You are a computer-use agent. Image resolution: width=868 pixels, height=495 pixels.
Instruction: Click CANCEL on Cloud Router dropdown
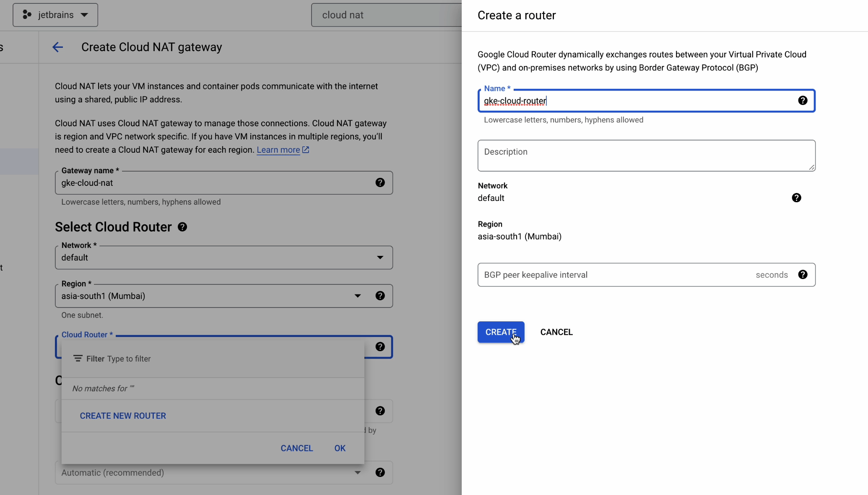pos(296,448)
